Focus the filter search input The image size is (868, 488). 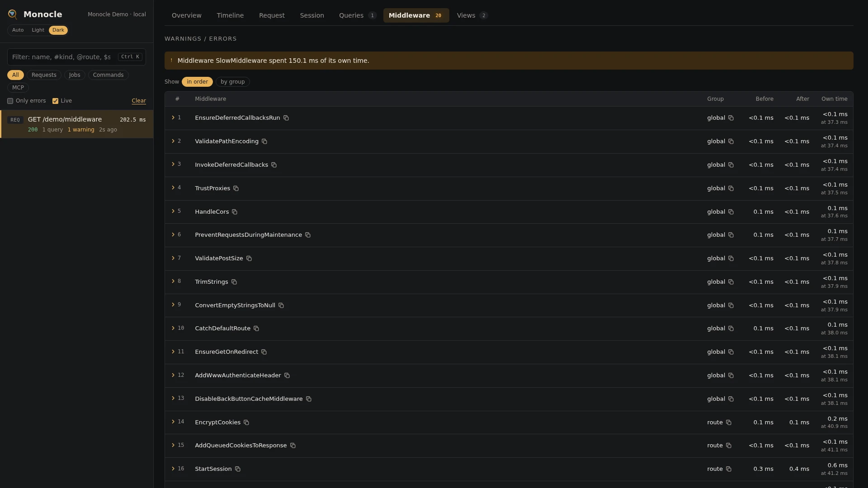click(76, 57)
